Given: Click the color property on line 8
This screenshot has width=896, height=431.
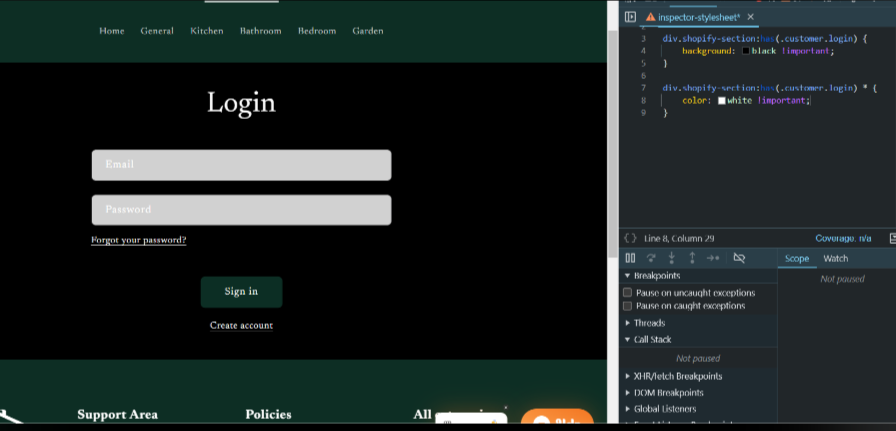Looking at the screenshot, I should pyautogui.click(x=695, y=101).
